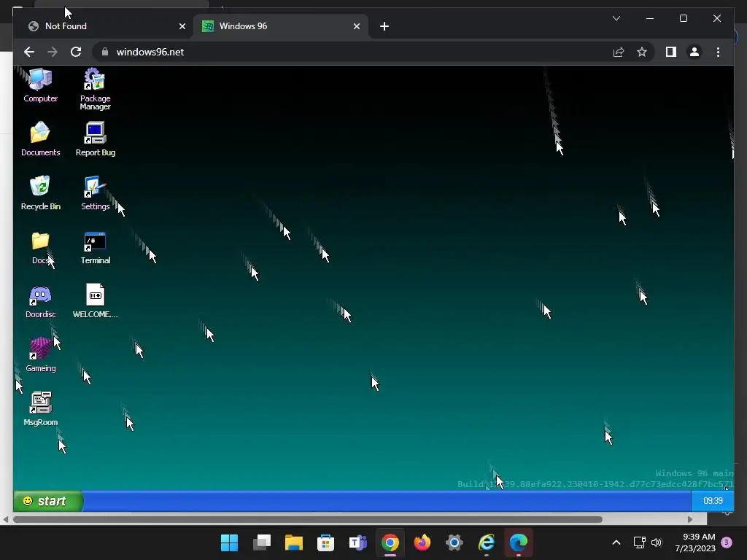This screenshot has height=560, width=747.
Task: Click the horizontal scrollbar thumb
Action: (x=308, y=519)
